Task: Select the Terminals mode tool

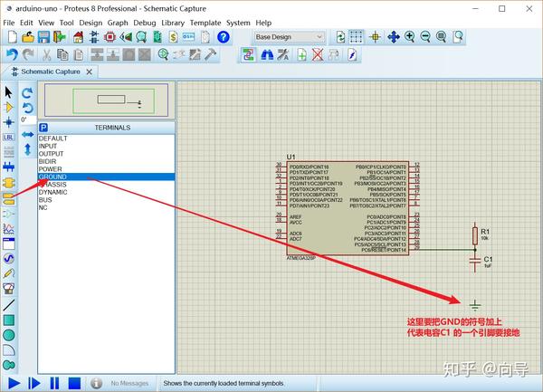Action: 9,199
